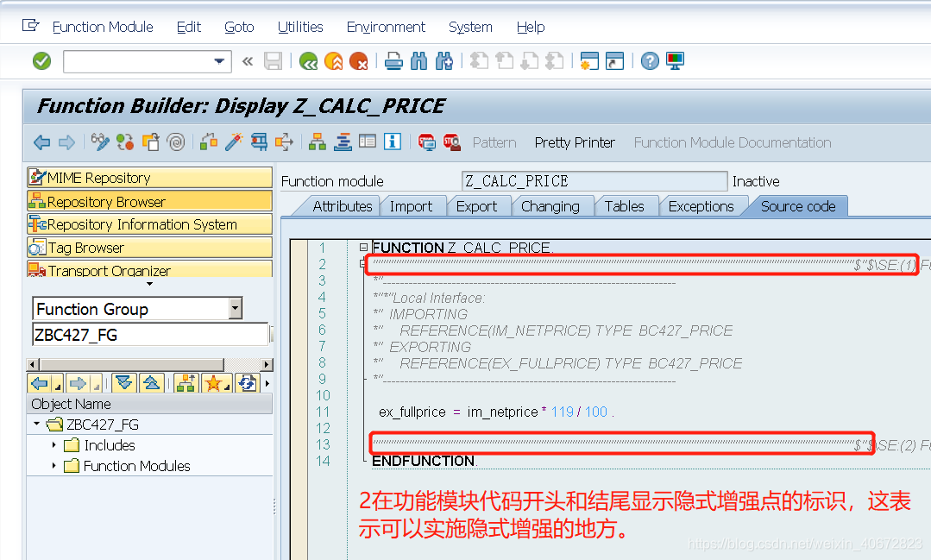
Task: Click the Full Screen on/off icon
Action: 368,142
